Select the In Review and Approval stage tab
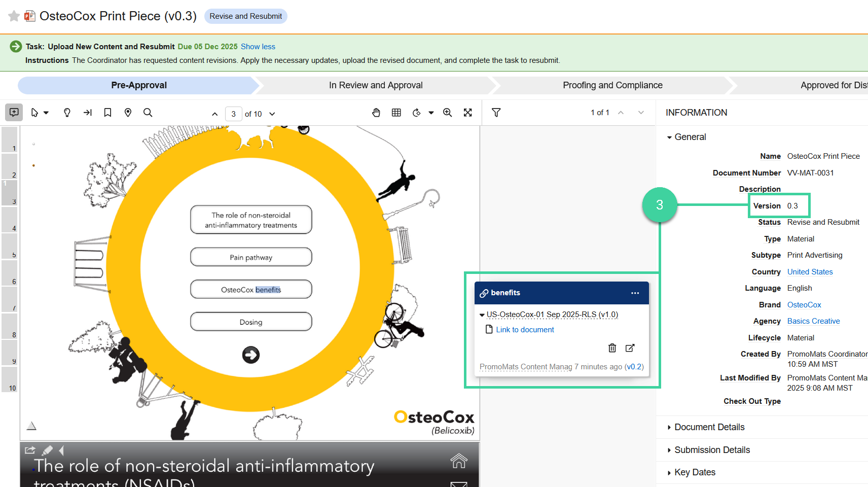This screenshot has width=868, height=487. (375, 85)
